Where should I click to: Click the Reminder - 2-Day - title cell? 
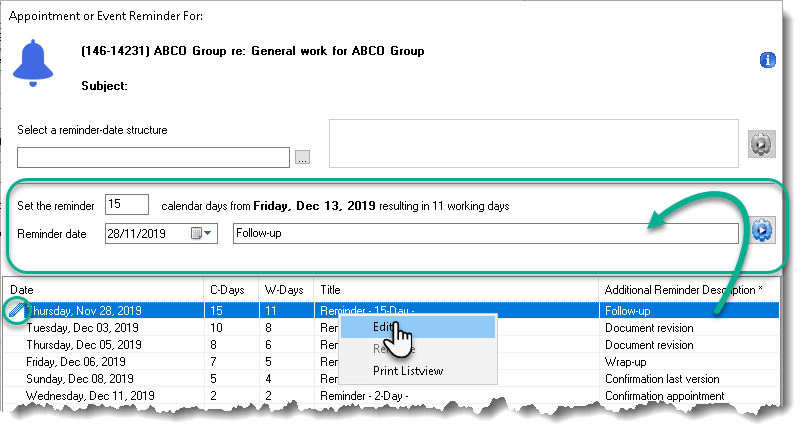(x=364, y=396)
